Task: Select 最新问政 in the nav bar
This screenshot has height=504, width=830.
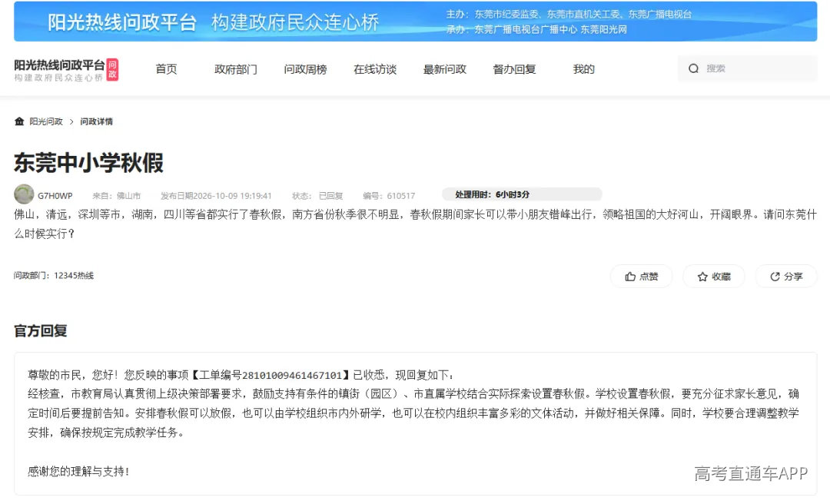Action: 445,69
